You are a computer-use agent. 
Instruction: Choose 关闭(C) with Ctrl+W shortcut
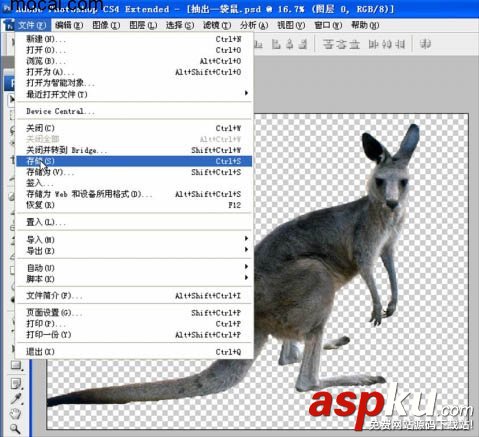coord(134,128)
